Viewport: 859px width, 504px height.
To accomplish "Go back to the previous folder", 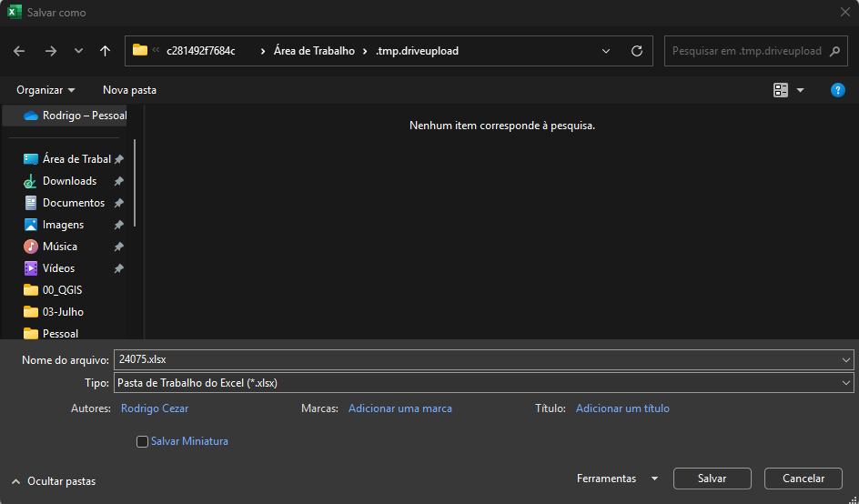I will (19, 51).
